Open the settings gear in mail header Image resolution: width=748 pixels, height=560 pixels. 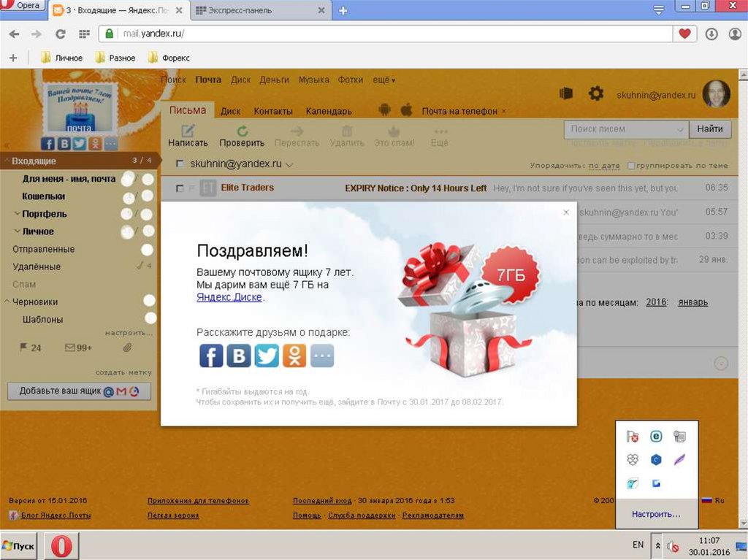596,93
